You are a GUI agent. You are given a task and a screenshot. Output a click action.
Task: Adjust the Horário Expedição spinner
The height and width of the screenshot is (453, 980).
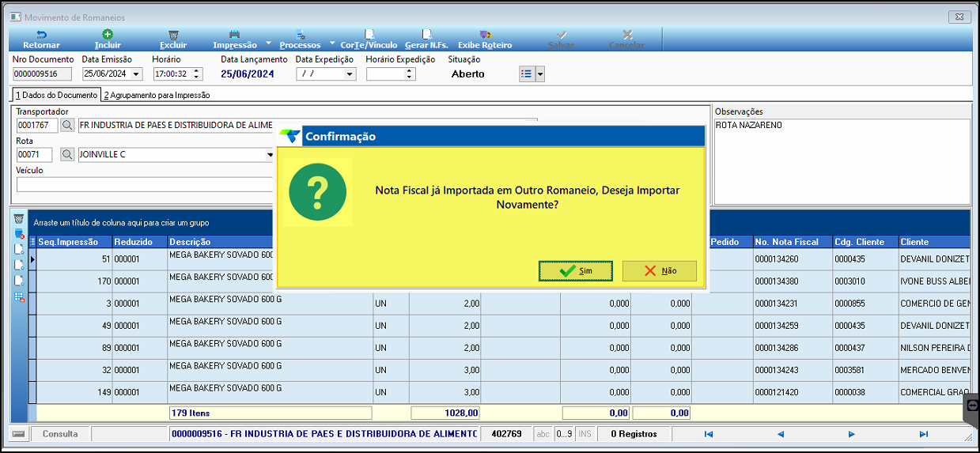(410, 74)
